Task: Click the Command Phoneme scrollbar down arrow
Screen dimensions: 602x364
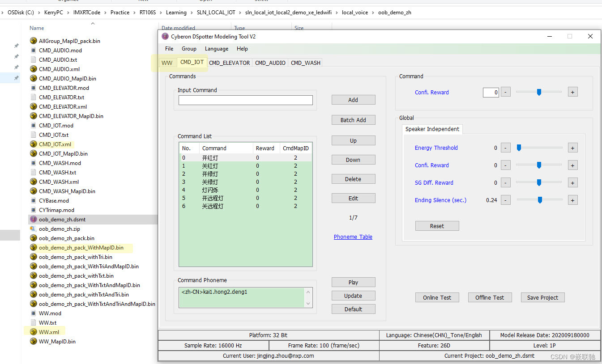Action: 308,303
